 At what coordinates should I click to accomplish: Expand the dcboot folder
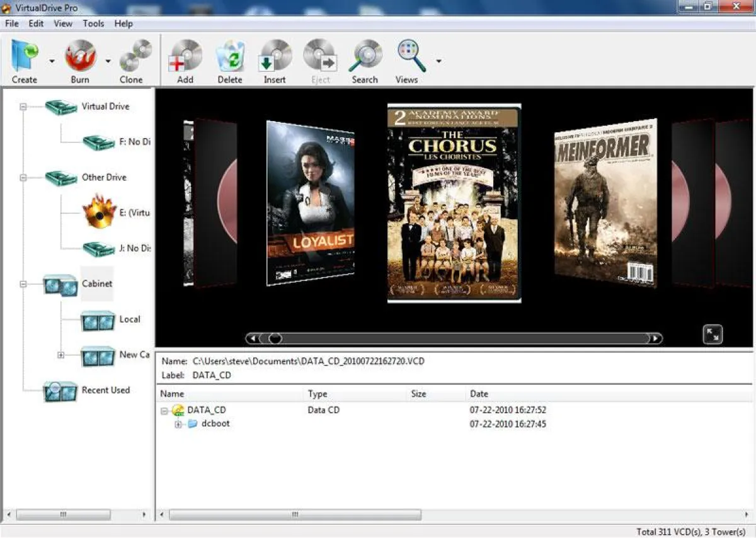[x=178, y=424]
